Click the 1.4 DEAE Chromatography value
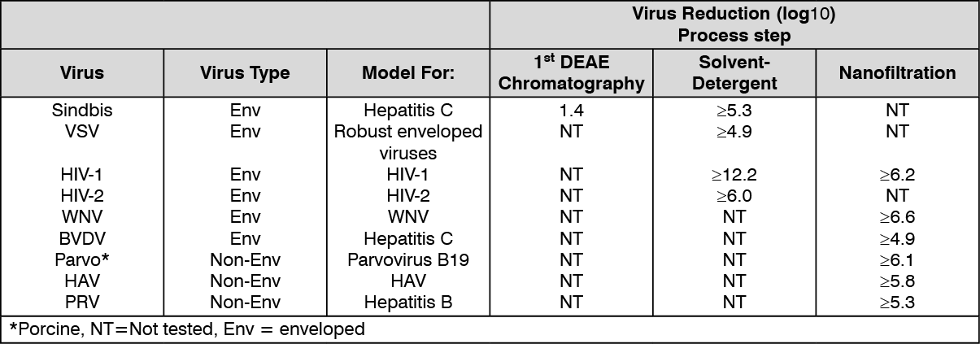 point(571,111)
